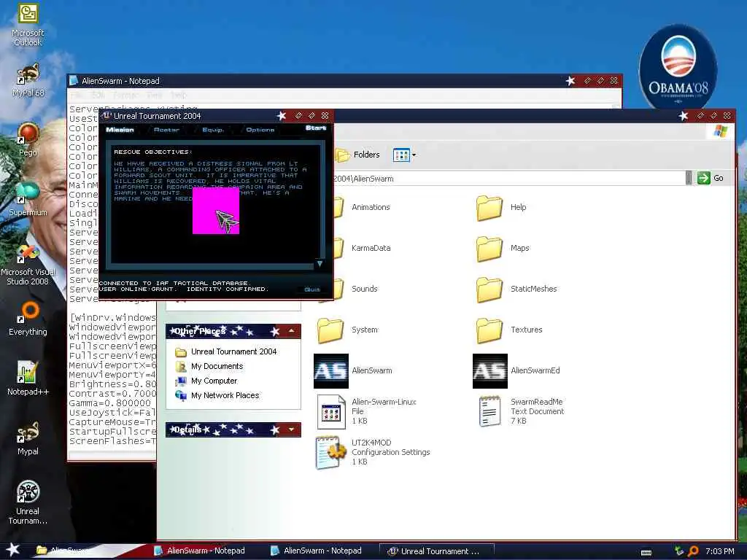The image size is (747, 560).
Task: Open the Unreal Tournament 2004 link
Action: 226,351
